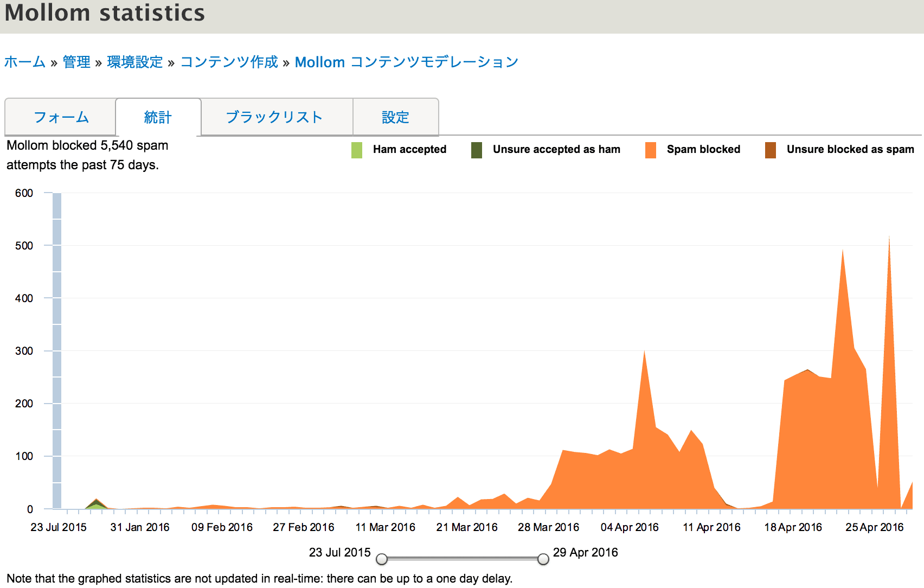Click the Ham accepted light green swatch

point(357,150)
